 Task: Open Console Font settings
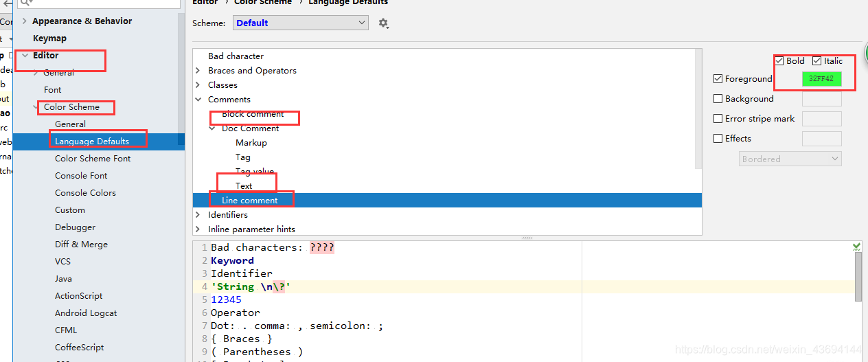[81, 176]
